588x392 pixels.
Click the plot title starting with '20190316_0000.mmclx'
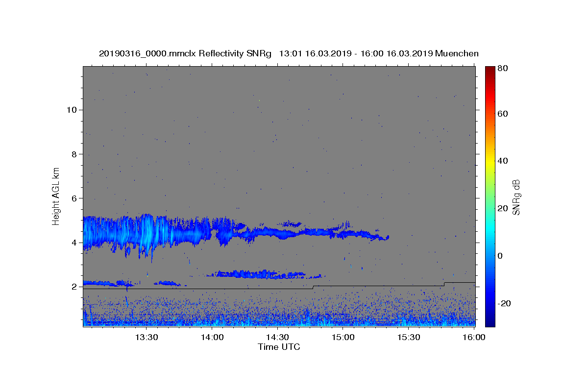pyautogui.click(x=289, y=53)
